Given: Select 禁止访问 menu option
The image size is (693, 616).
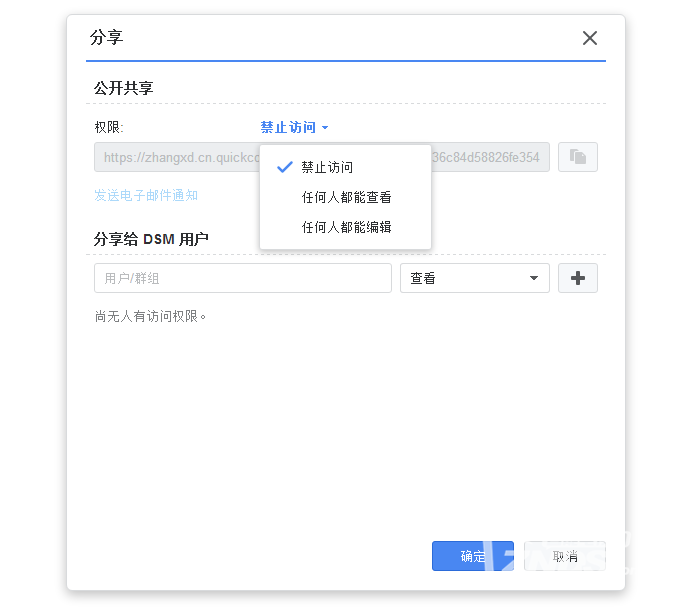Looking at the screenshot, I should point(345,167).
